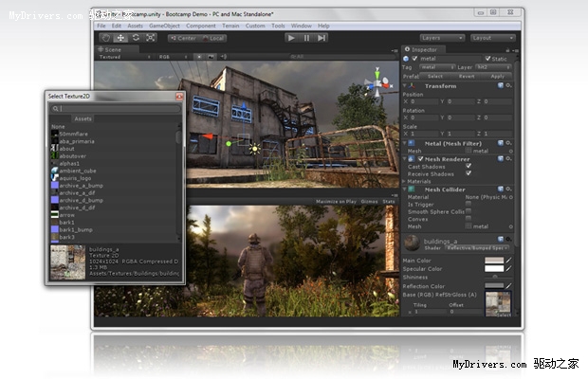The image size is (588, 379).
Task: Select the Scale tool in toolbar
Action: pyautogui.click(x=151, y=38)
